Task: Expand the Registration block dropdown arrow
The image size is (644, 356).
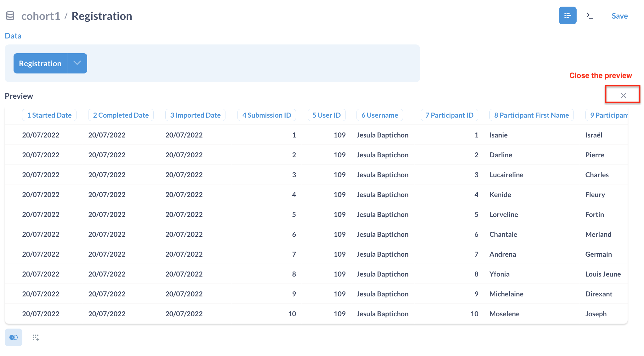Action: pyautogui.click(x=77, y=63)
